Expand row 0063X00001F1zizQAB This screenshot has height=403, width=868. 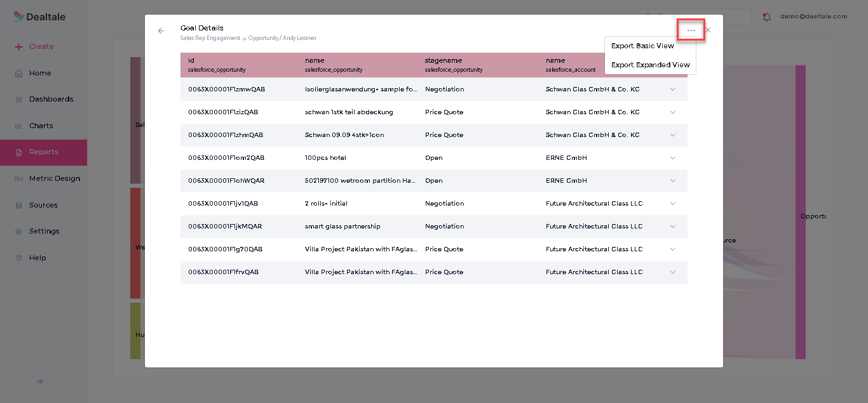pyautogui.click(x=673, y=112)
